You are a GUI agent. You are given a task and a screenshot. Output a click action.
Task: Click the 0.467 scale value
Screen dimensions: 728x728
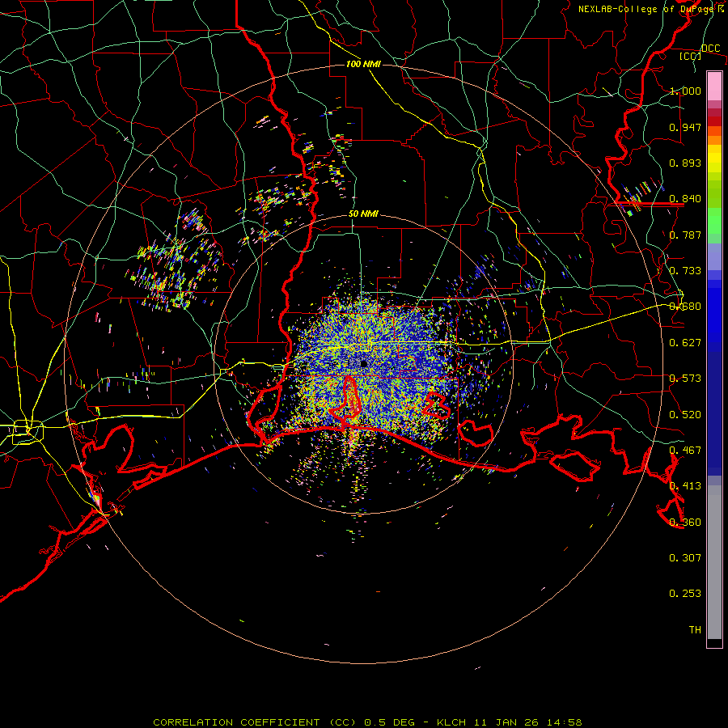point(685,451)
